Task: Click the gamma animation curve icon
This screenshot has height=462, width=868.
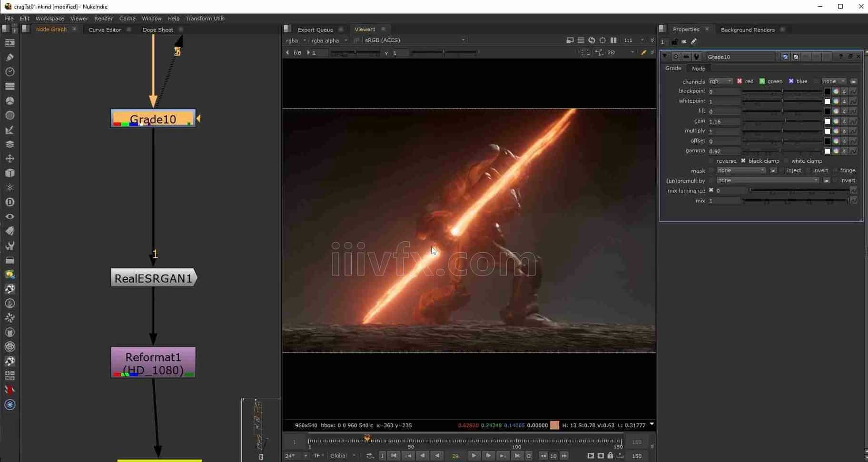Action: pyautogui.click(x=853, y=151)
